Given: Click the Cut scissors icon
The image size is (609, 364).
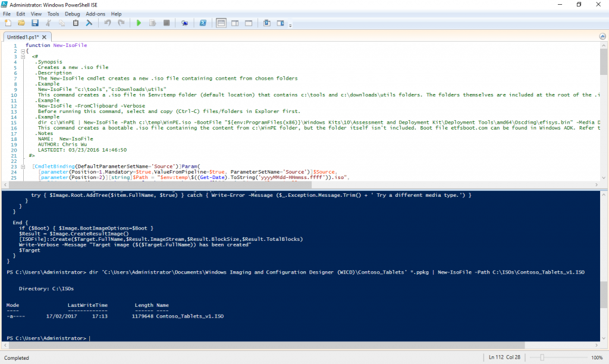Looking at the screenshot, I should (49, 23).
